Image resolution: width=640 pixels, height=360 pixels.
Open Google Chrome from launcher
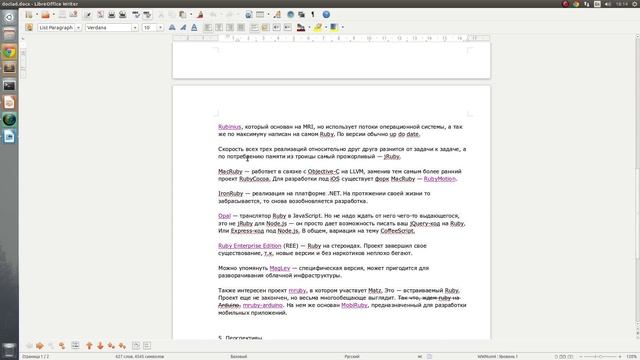(9, 52)
